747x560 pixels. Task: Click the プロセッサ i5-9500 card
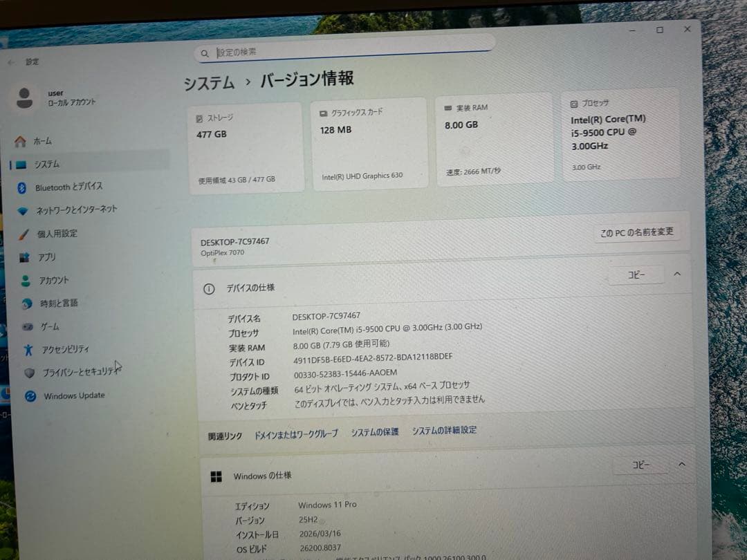tap(620, 133)
